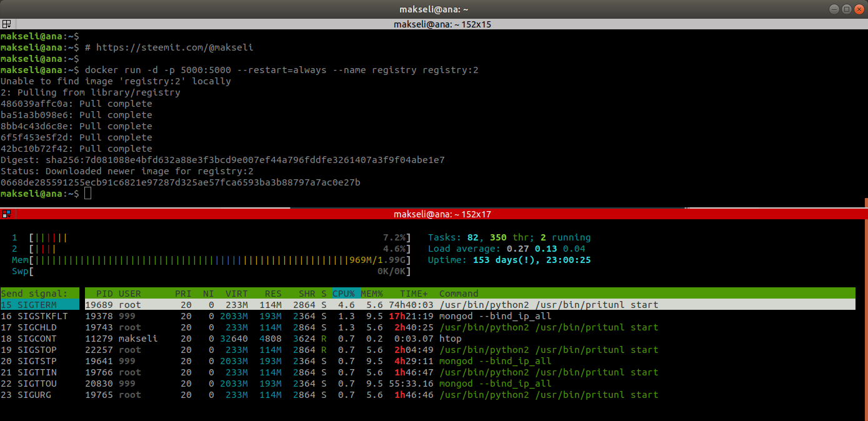Select the pritunl process row PID 19743
This screenshot has height=421, width=868.
coord(470,327)
